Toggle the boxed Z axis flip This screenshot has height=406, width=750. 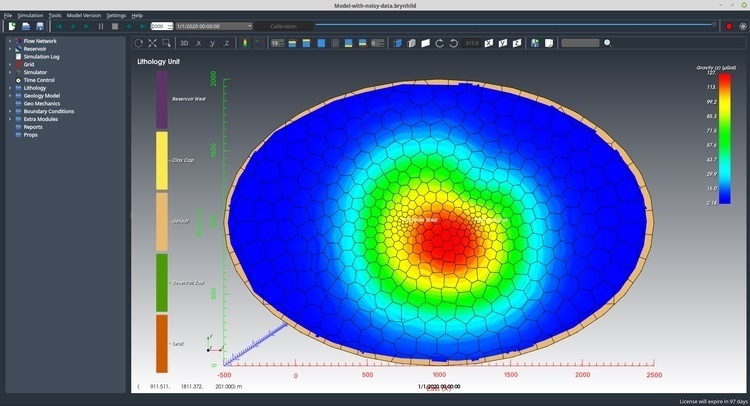(x=515, y=43)
